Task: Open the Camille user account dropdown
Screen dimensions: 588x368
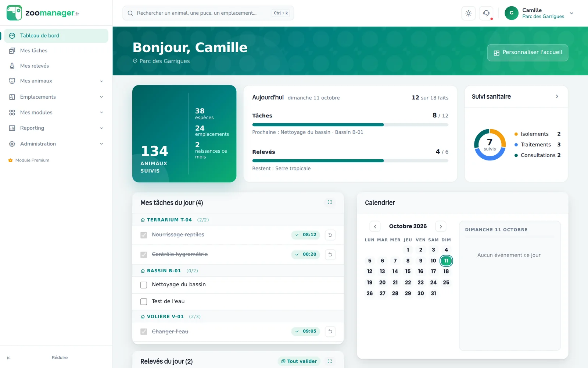Action: pos(539,13)
